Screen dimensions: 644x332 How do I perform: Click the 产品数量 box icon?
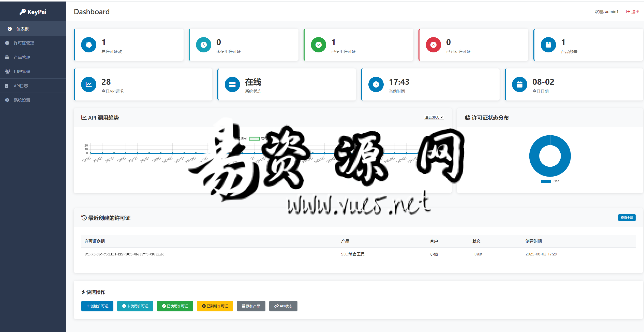tap(548, 45)
